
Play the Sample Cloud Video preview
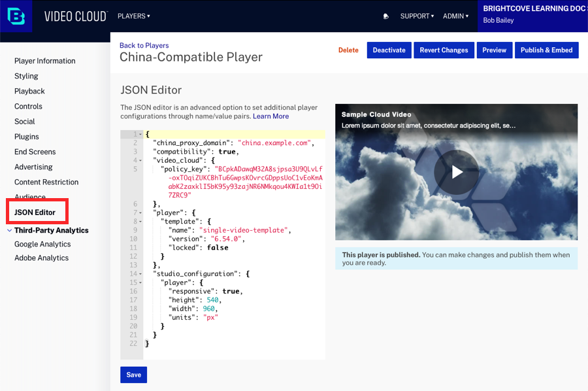(456, 173)
